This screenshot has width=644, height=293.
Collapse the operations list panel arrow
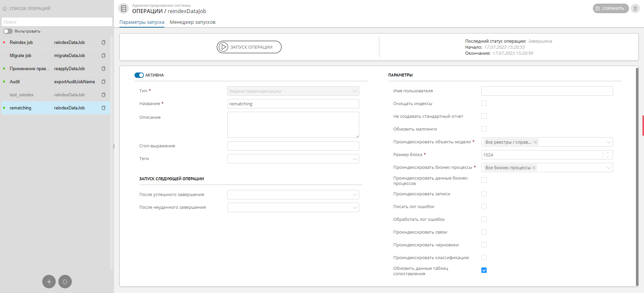click(5, 9)
